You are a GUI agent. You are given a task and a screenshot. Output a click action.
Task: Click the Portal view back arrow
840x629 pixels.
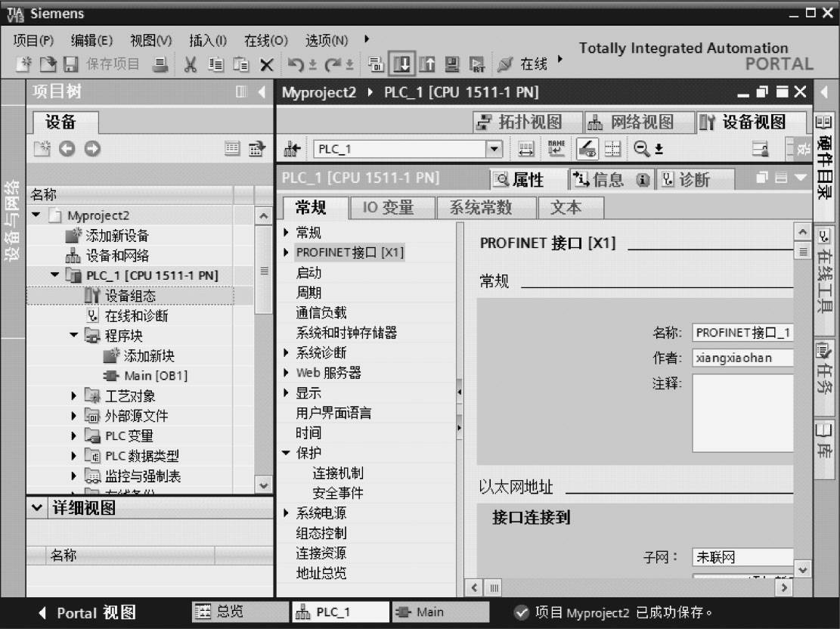pos(43,612)
